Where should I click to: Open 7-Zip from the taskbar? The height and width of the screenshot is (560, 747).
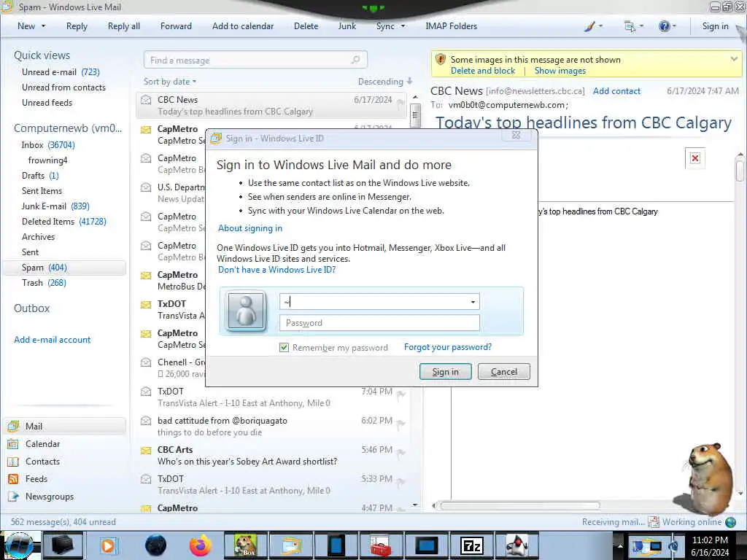tap(472, 545)
